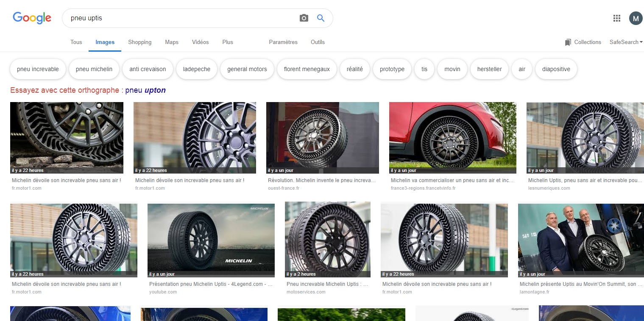Image resolution: width=644 pixels, height=321 pixels.
Task: Open the Vidéos tab
Action: click(201, 42)
